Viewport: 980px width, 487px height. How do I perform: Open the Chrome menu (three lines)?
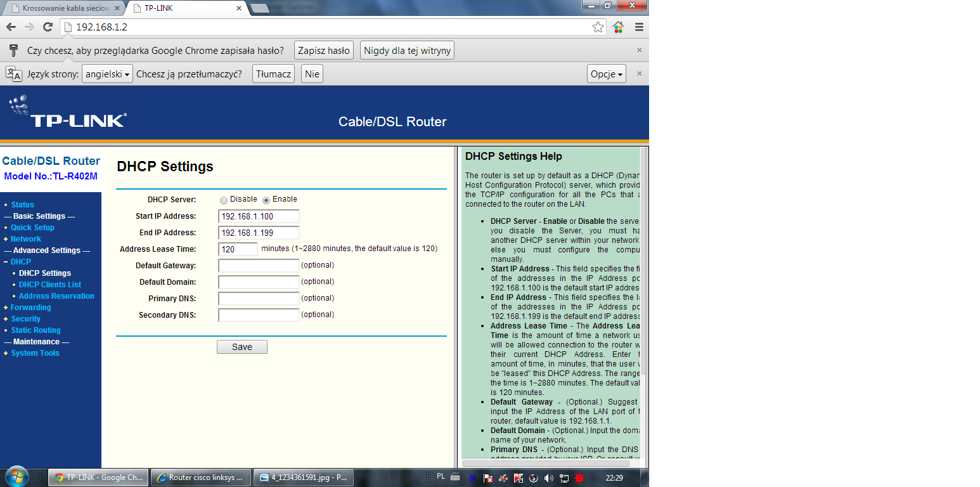coord(639,27)
